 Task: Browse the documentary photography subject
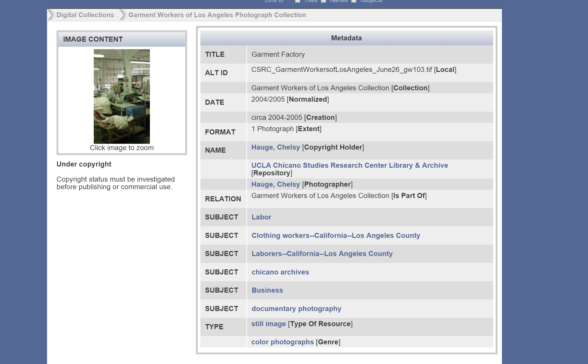click(296, 309)
